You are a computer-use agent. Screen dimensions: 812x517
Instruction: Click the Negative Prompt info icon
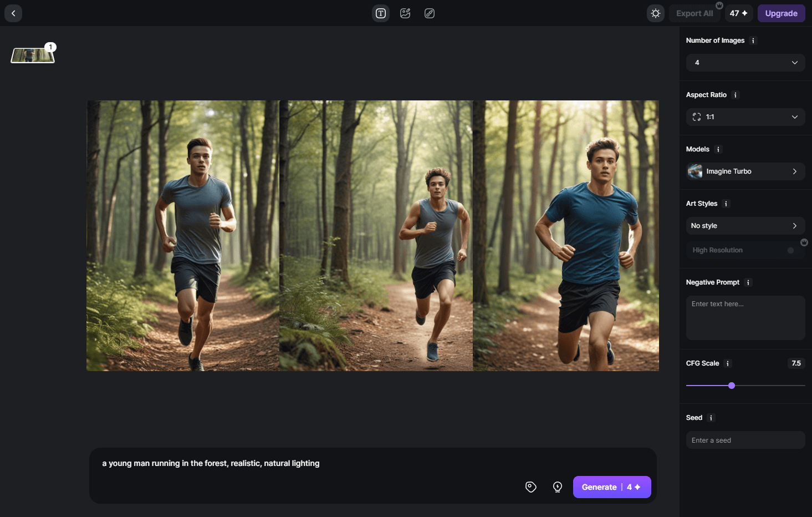click(748, 282)
